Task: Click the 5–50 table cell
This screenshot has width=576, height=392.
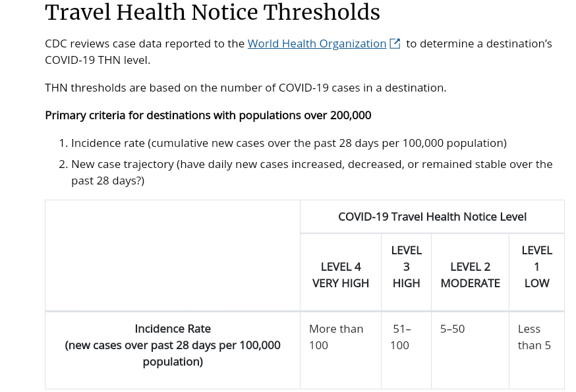Action: [452, 328]
